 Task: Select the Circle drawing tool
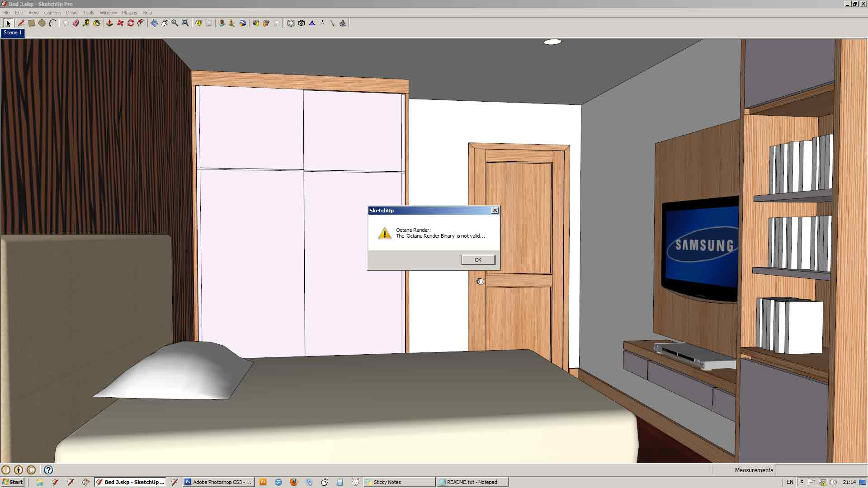coord(42,23)
